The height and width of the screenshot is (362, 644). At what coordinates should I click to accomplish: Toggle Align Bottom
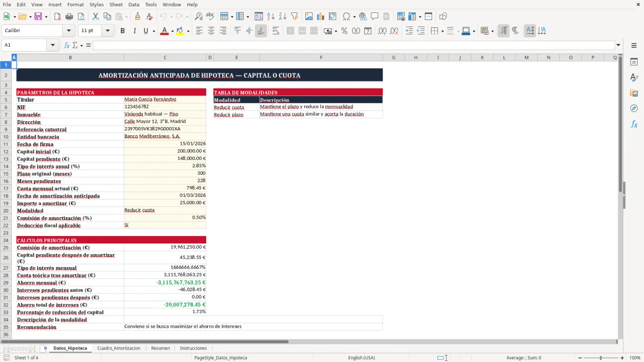[x=261, y=31]
